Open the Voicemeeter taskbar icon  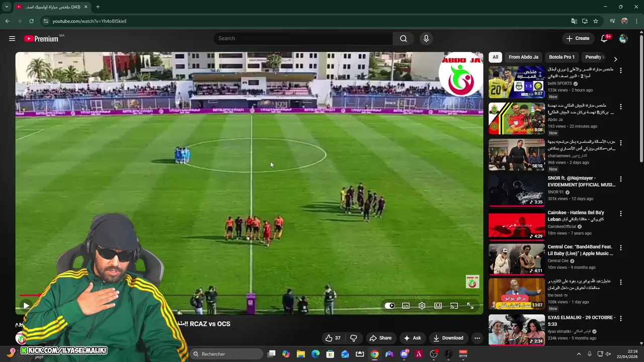pyautogui.click(x=463, y=354)
